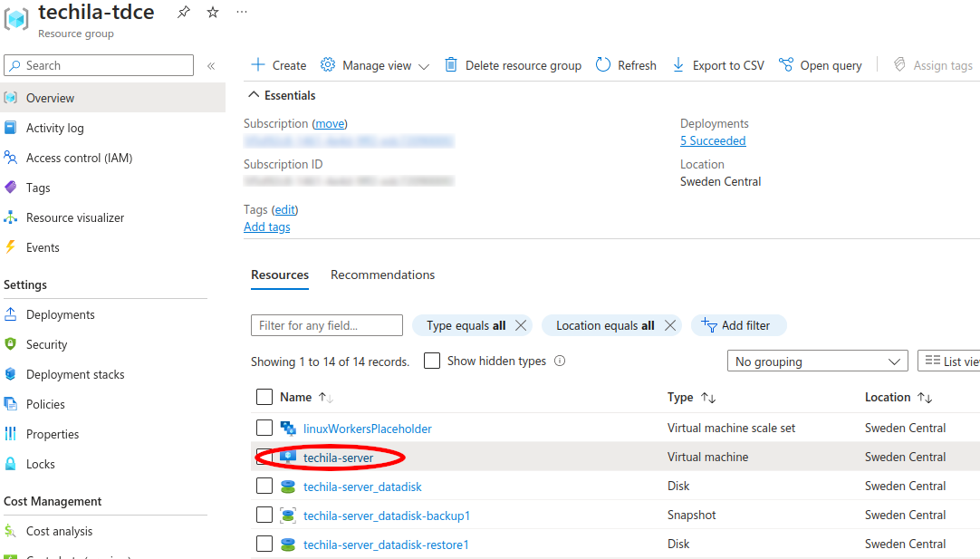Expand the Manage view dropdown
The width and height of the screenshot is (980, 559).
375,65
